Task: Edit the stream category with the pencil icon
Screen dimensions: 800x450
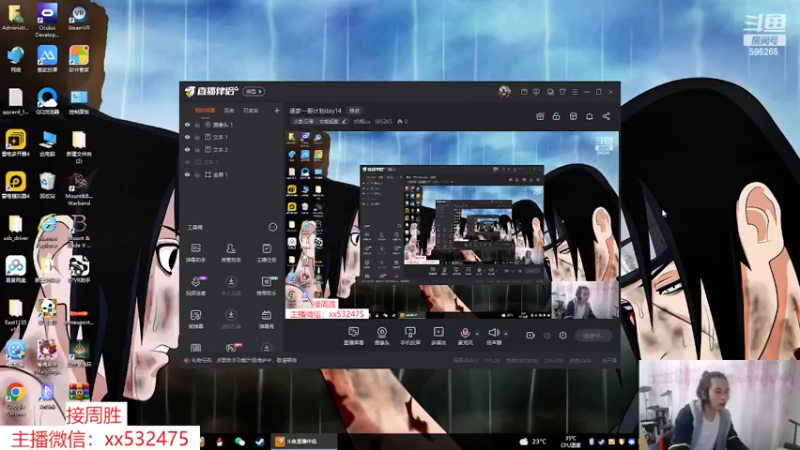Action: 344,121
